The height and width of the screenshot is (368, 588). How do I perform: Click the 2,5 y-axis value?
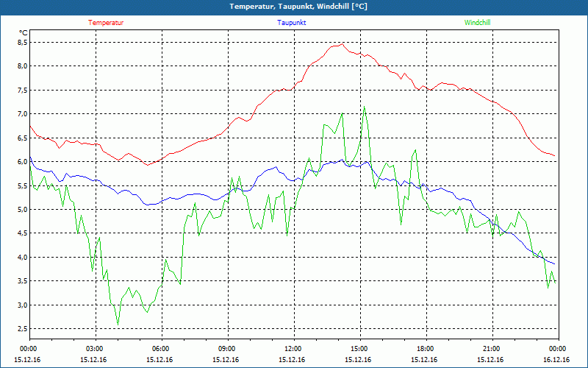23,328
